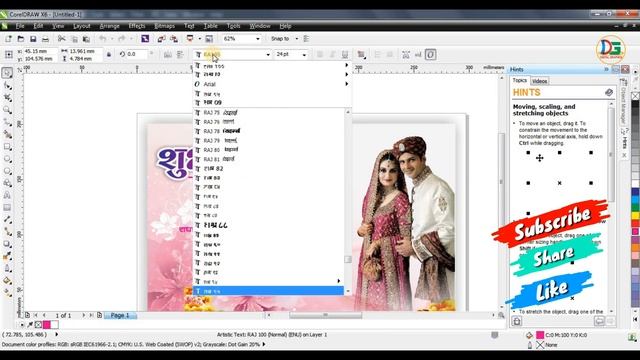This screenshot has height=360, width=640.
Task: Click the Print icon
Action: pyautogui.click(x=45, y=39)
